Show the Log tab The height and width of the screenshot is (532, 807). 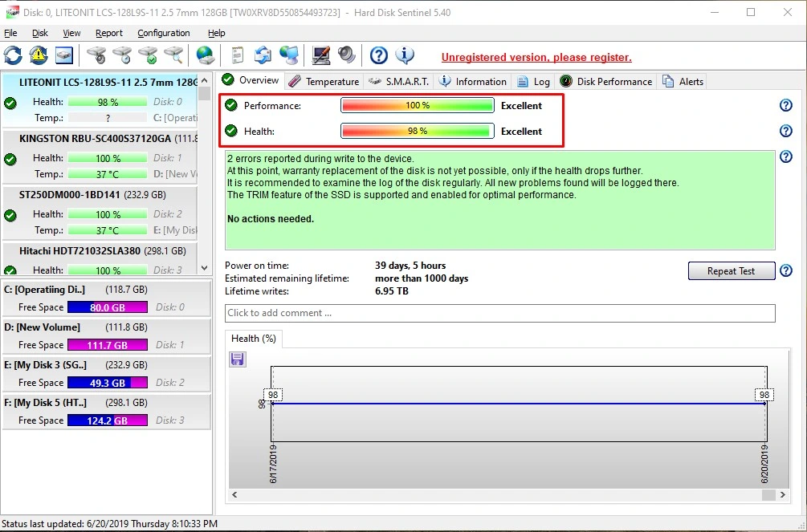(x=534, y=81)
